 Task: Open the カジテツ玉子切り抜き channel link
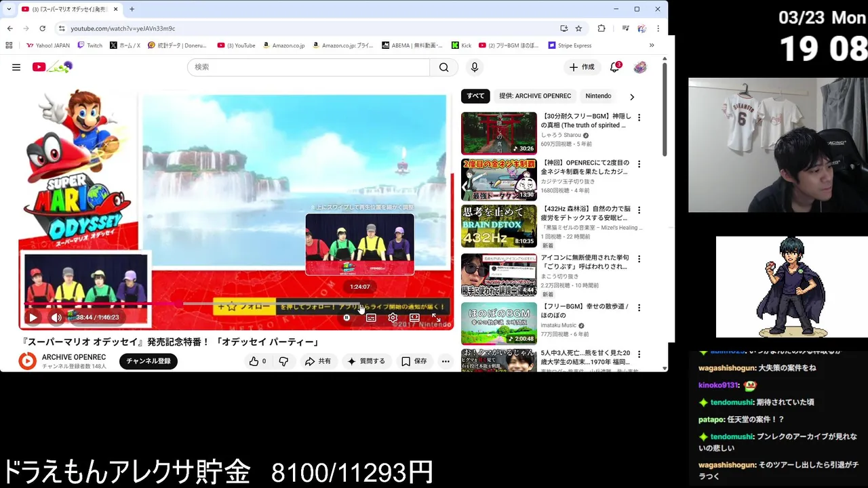(568, 182)
